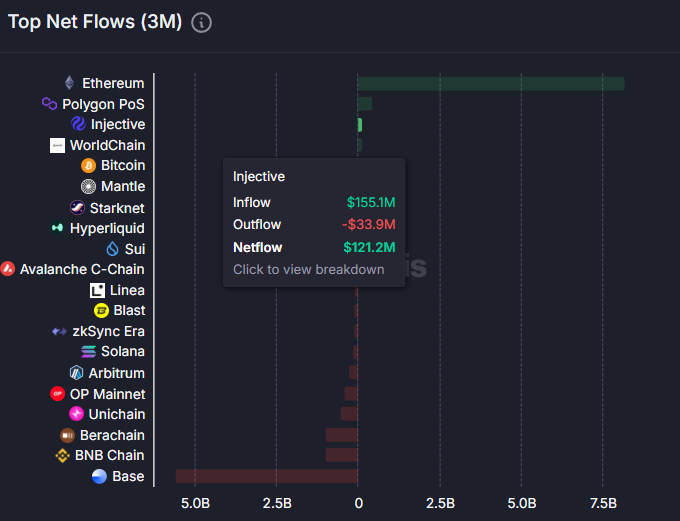Click the Solana striped logo icon
The height and width of the screenshot is (521, 680).
pos(88,351)
